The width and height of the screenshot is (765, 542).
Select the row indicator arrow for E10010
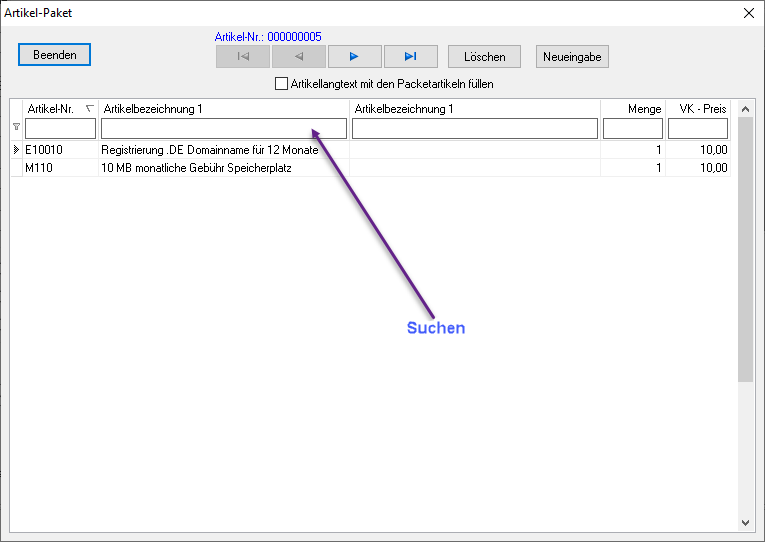click(x=16, y=150)
